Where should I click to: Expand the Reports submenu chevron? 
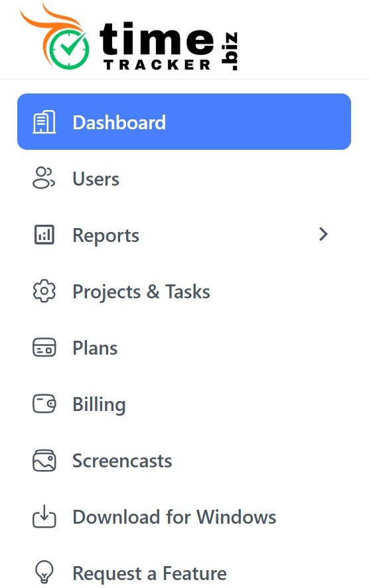323,234
